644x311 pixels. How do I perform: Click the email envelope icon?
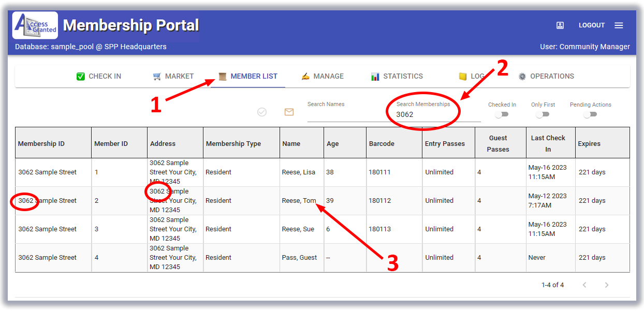pyautogui.click(x=289, y=112)
